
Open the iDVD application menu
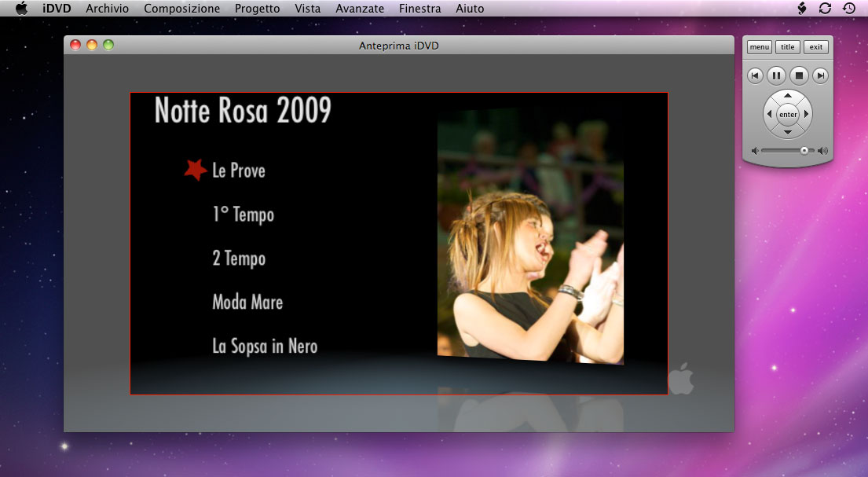click(57, 9)
